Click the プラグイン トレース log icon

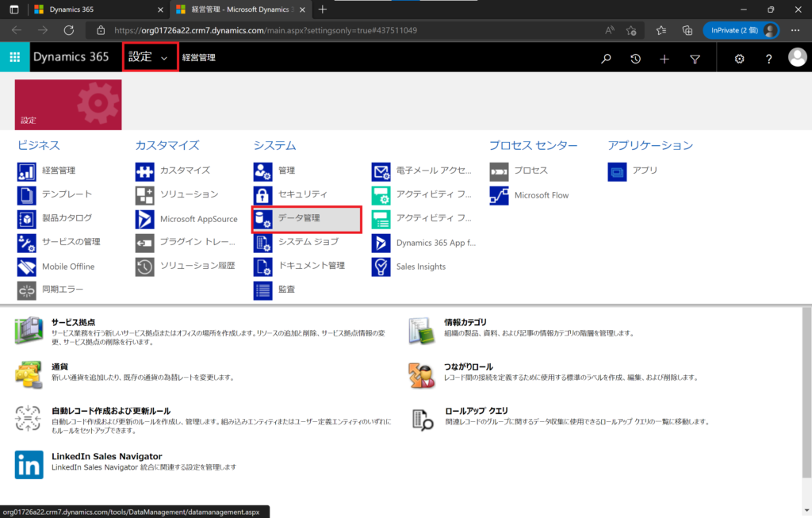pos(144,243)
